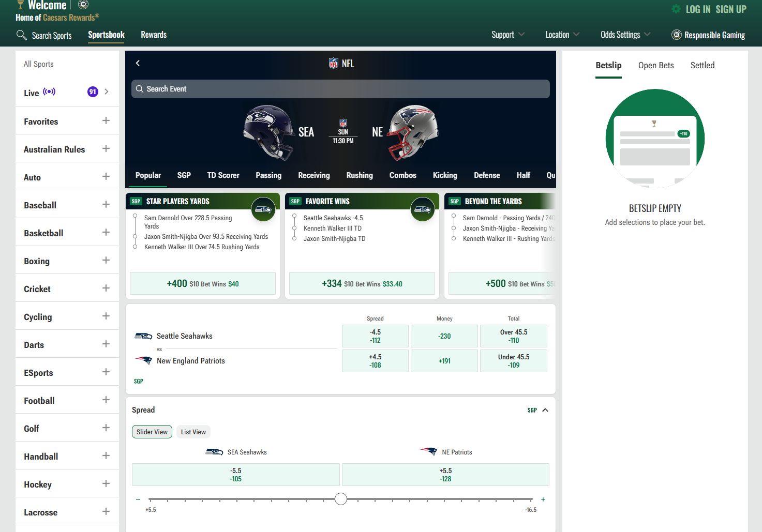Click the purple 91 live count badge
Viewport: 762px width, 532px height.
click(x=93, y=92)
